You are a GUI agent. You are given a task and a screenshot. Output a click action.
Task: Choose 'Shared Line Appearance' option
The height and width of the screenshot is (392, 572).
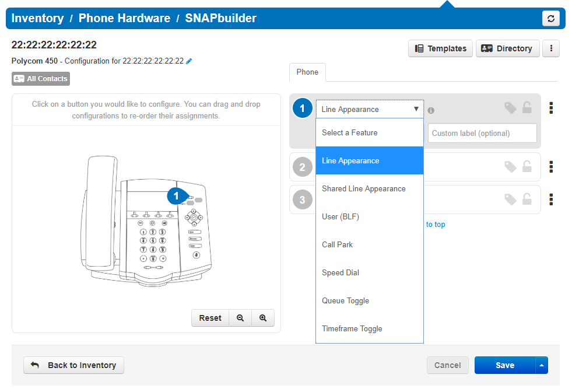(x=370, y=188)
